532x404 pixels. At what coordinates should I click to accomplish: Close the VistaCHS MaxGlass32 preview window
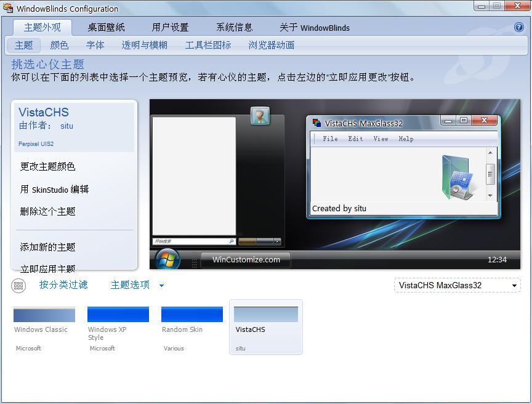point(484,121)
